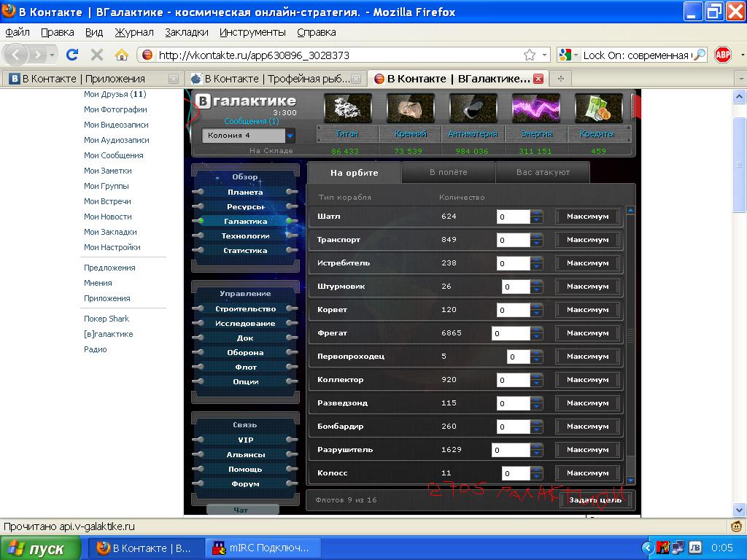Open the Оборона section
Screen dimensions: 747x560
coord(245,353)
